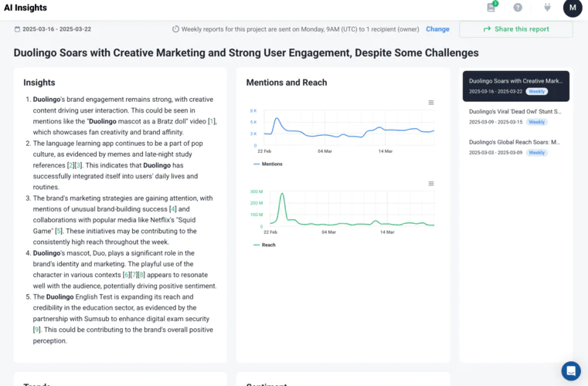The image size is (588, 386).
Task: Click the Insights section heading
Action: (x=39, y=83)
